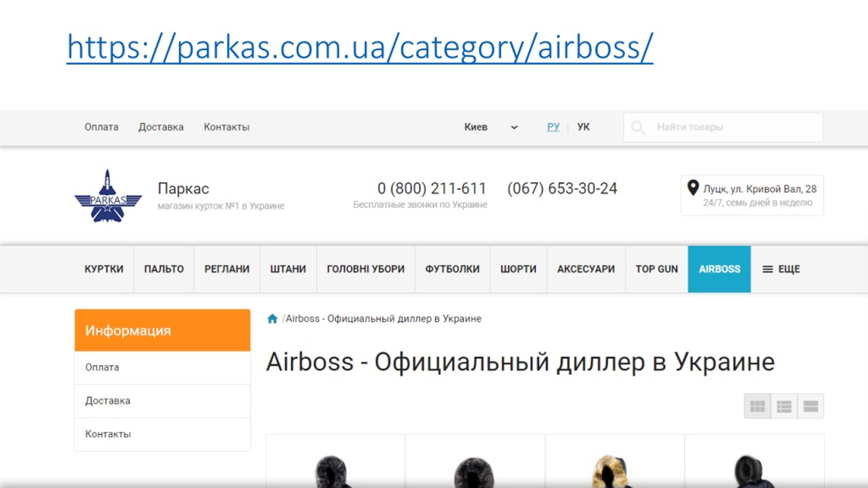
Task: Open the ГОЛОВНІ УБОРИ category
Action: pos(366,269)
